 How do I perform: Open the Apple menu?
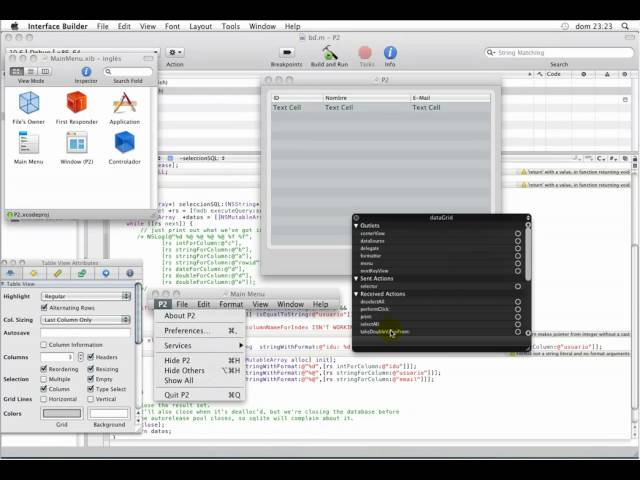coord(15,26)
